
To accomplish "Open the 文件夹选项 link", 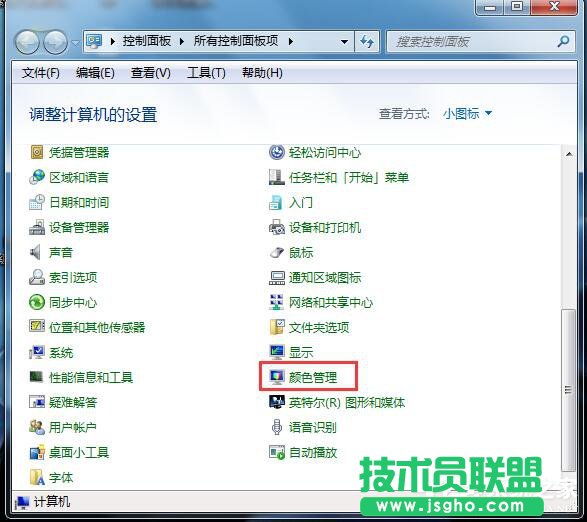I will (x=319, y=328).
